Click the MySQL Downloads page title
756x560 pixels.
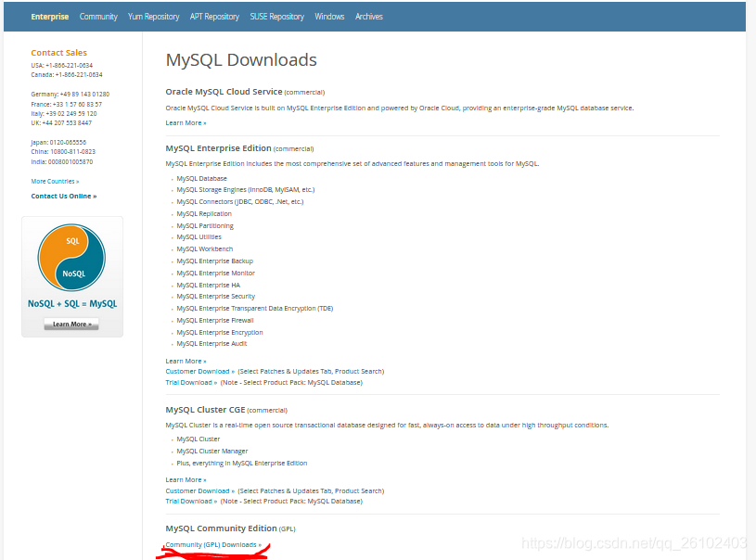click(x=241, y=59)
